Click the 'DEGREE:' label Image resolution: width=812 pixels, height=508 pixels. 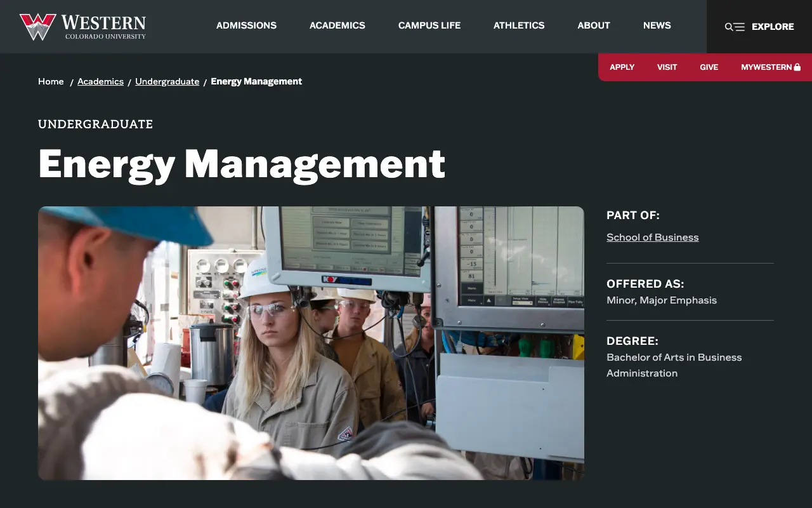pos(632,341)
